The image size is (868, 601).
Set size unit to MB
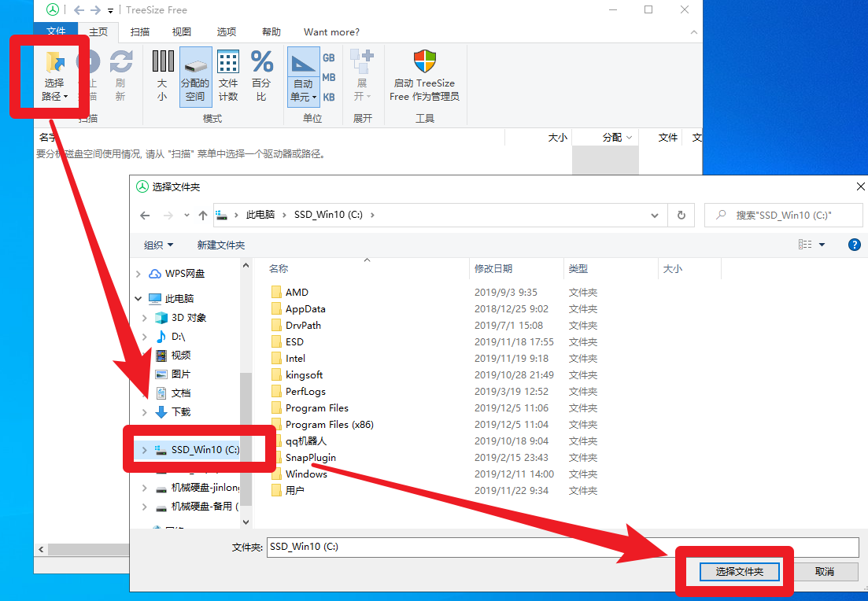[x=329, y=77]
